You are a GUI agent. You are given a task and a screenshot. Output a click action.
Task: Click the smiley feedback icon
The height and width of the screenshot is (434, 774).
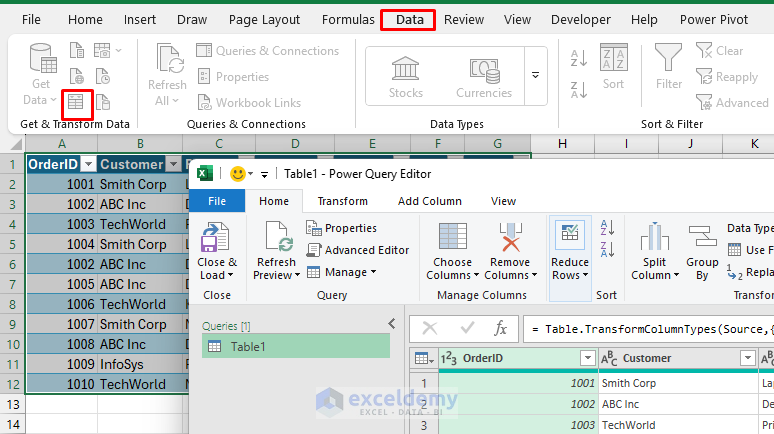tap(238, 174)
